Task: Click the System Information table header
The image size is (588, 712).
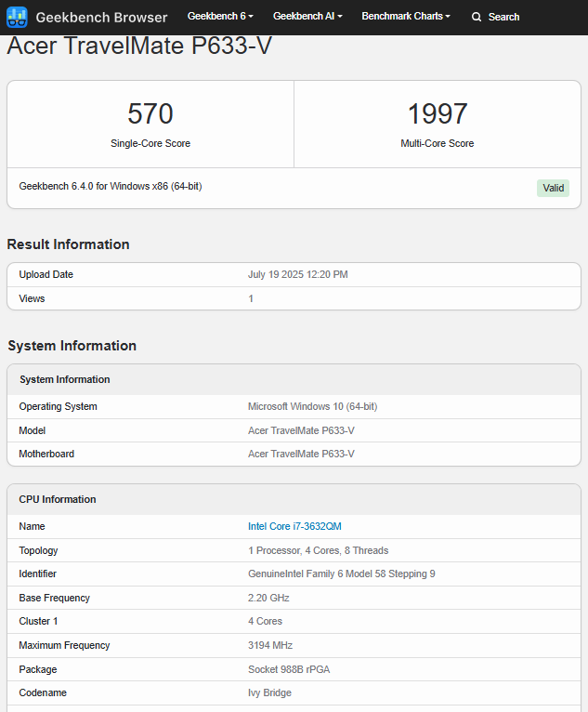Action: click(x=64, y=379)
